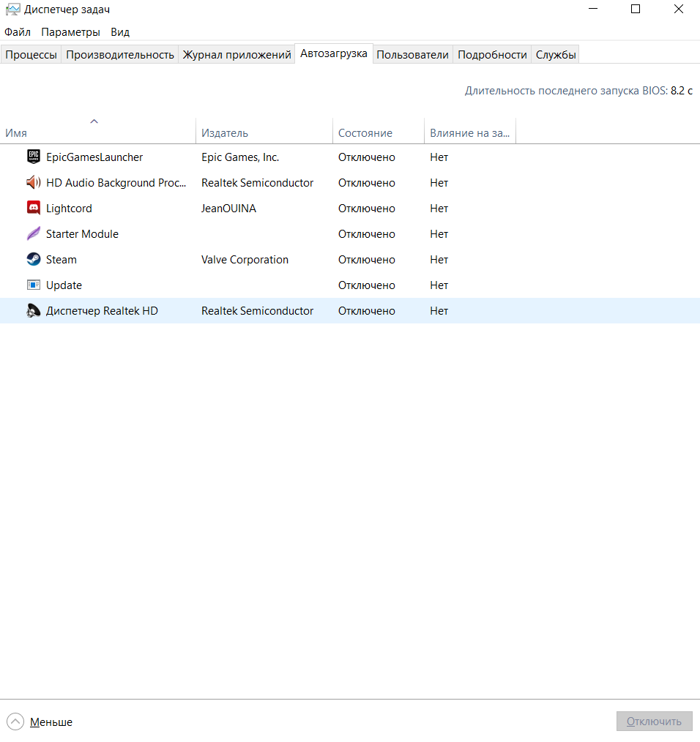700x742 pixels.
Task: Select the Update entry name
Action: click(64, 285)
